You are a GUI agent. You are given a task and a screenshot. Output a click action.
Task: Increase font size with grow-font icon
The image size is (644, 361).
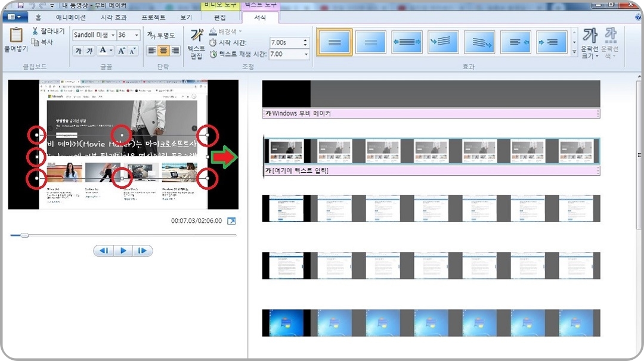[122, 51]
